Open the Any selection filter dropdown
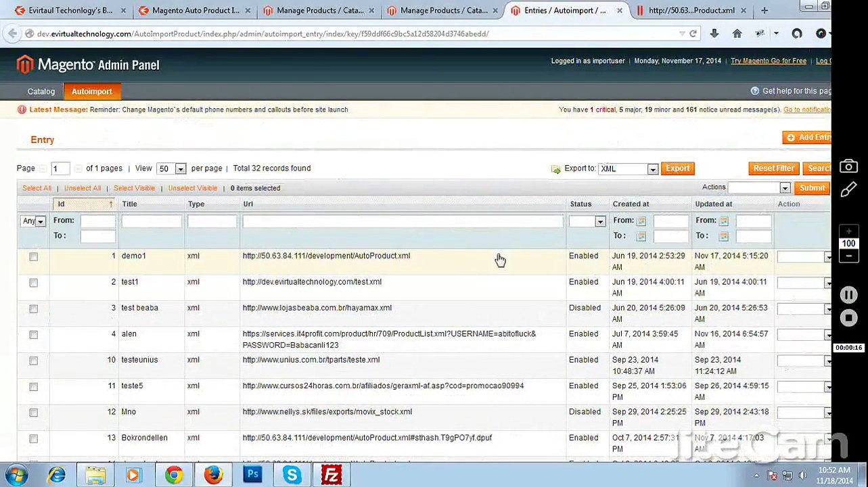Screen dimensions: 868x487 coord(32,221)
